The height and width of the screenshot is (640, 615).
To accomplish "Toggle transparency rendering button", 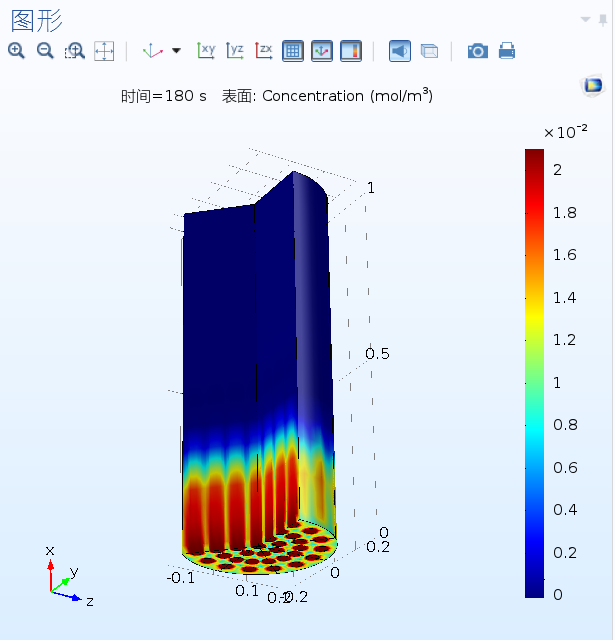I will (429, 51).
